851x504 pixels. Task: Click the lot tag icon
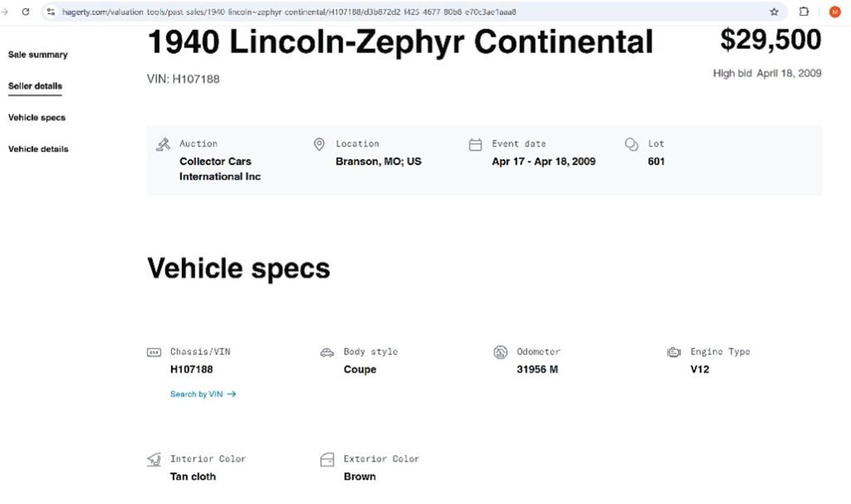631,144
